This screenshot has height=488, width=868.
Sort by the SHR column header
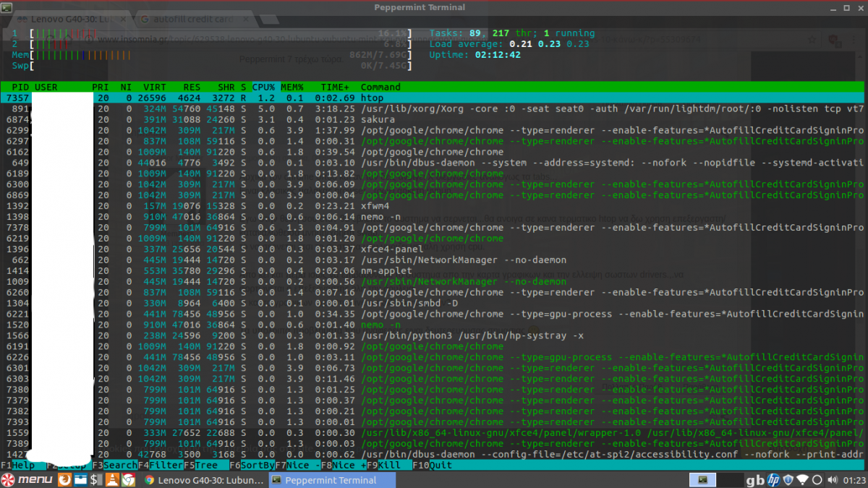click(x=226, y=87)
